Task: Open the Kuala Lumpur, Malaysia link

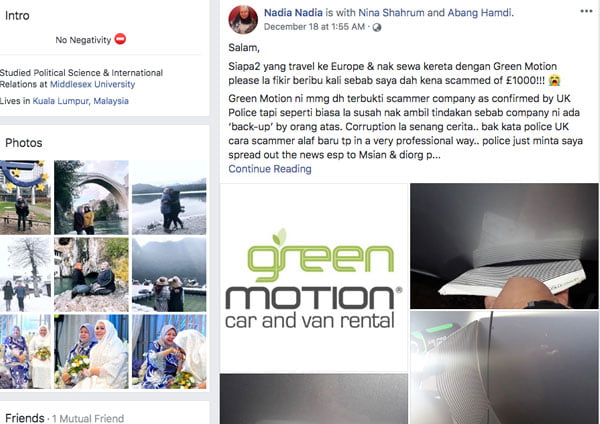Action: click(x=80, y=101)
